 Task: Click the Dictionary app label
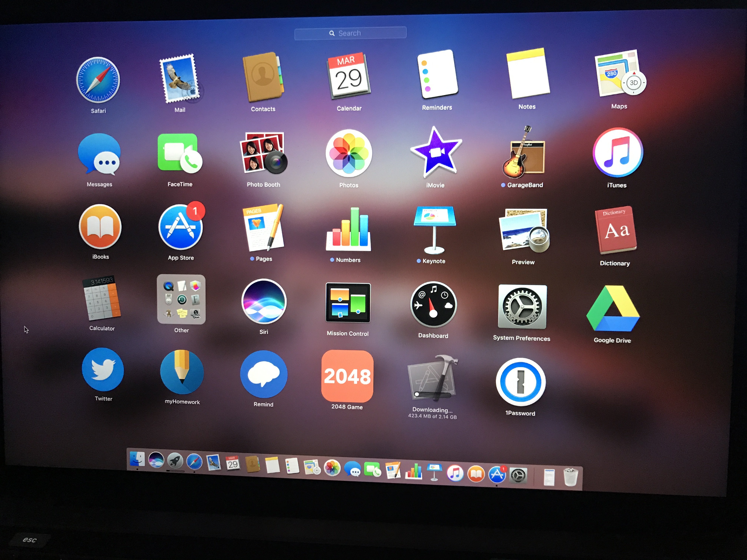click(615, 263)
